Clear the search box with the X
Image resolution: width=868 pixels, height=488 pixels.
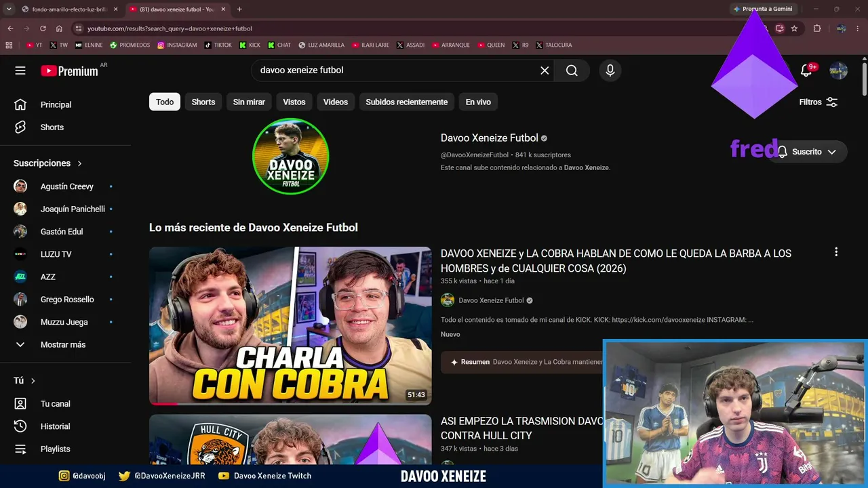545,70
